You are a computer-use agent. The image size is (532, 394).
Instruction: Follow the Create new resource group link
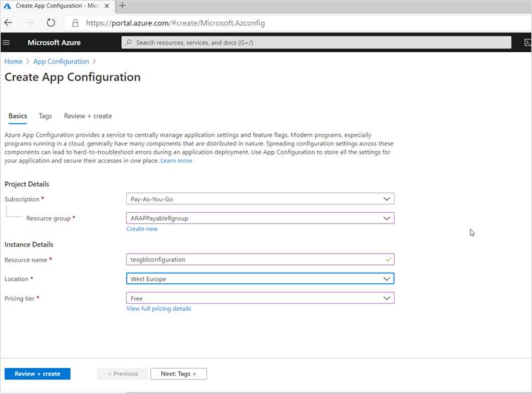[142, 229]
